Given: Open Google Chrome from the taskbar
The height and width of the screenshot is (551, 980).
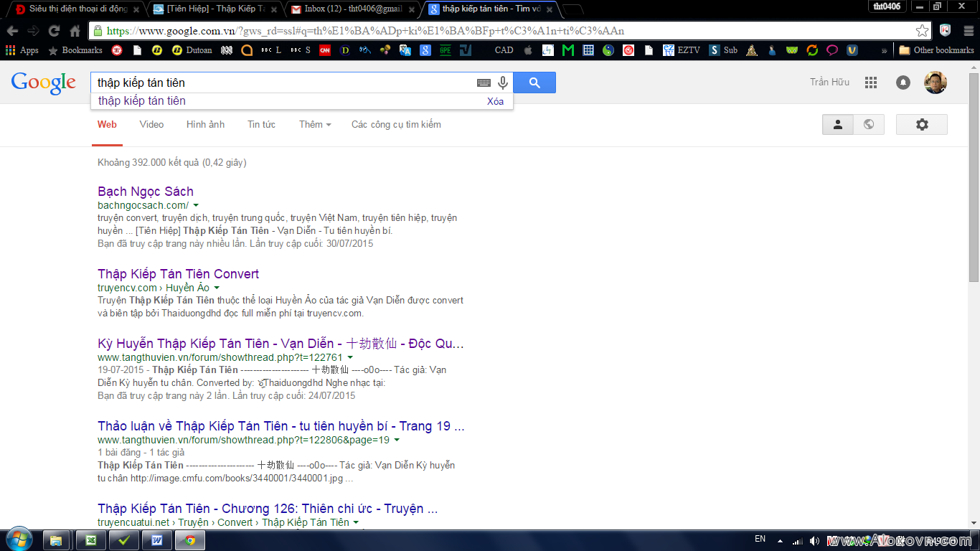Looking at the screenshot, I should click(190, 540).
